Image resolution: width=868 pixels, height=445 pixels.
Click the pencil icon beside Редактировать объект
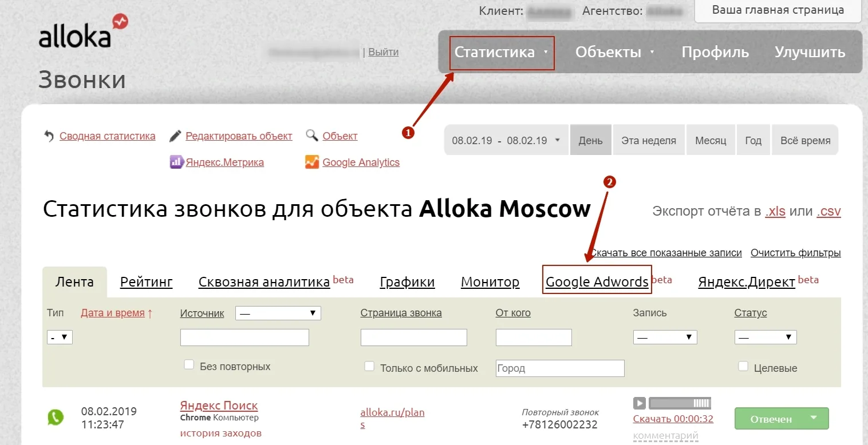[x=175, y=136]
